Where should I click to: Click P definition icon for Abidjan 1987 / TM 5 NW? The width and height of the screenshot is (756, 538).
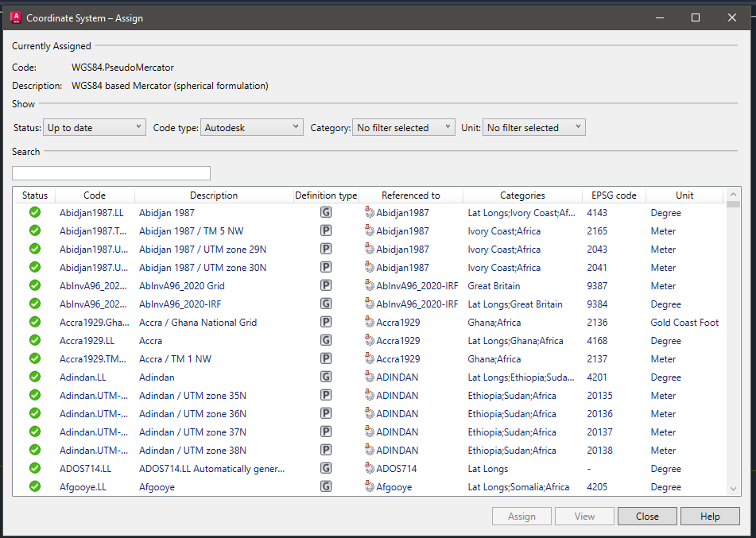326,230
